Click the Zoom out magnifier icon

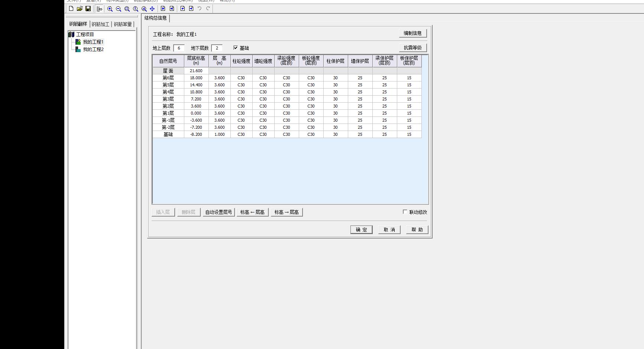(119, 9)
